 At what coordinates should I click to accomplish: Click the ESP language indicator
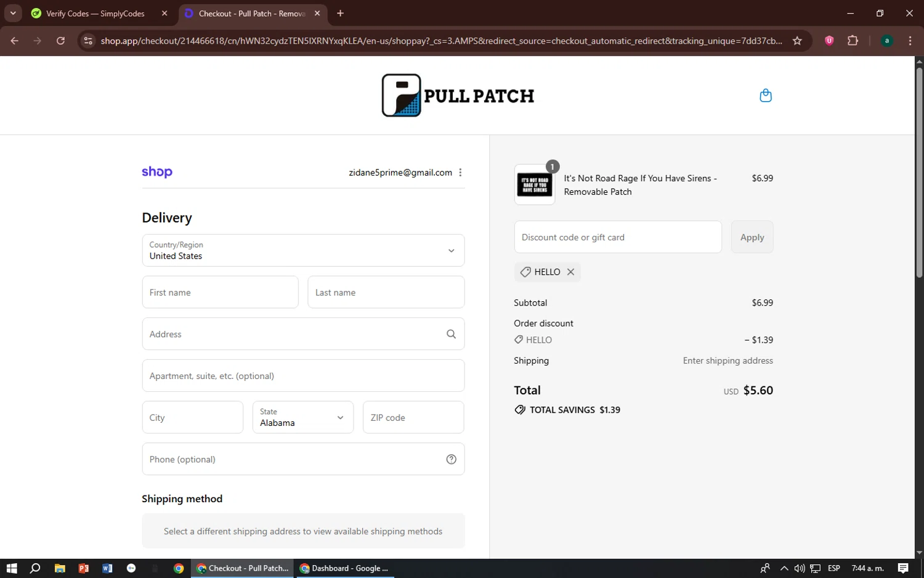point(834,568)
